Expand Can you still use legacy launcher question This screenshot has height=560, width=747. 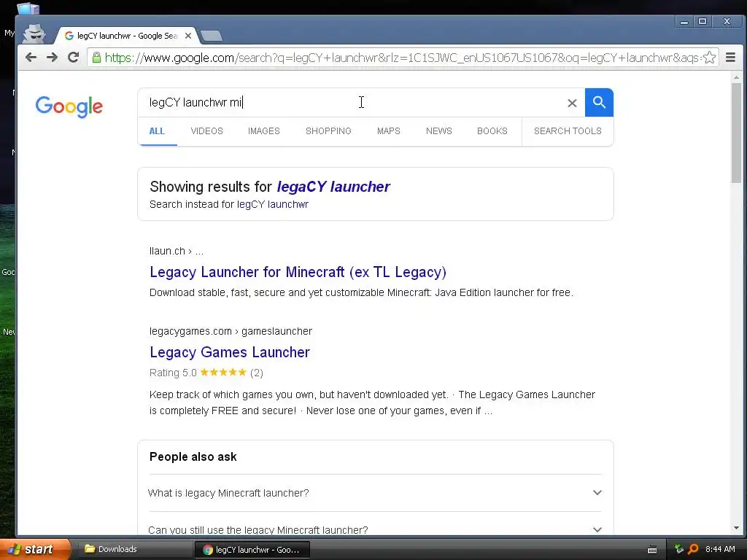point(375,529)
